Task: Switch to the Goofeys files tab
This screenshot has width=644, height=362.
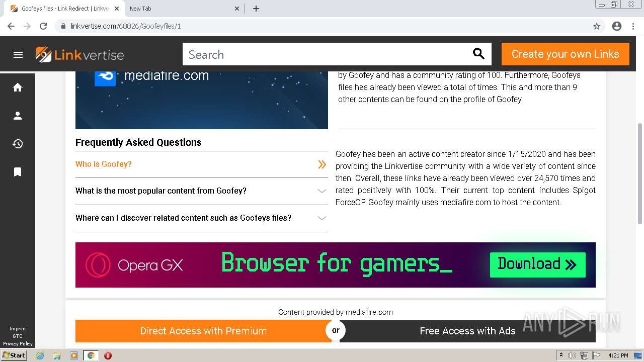Action: point(65,9)
